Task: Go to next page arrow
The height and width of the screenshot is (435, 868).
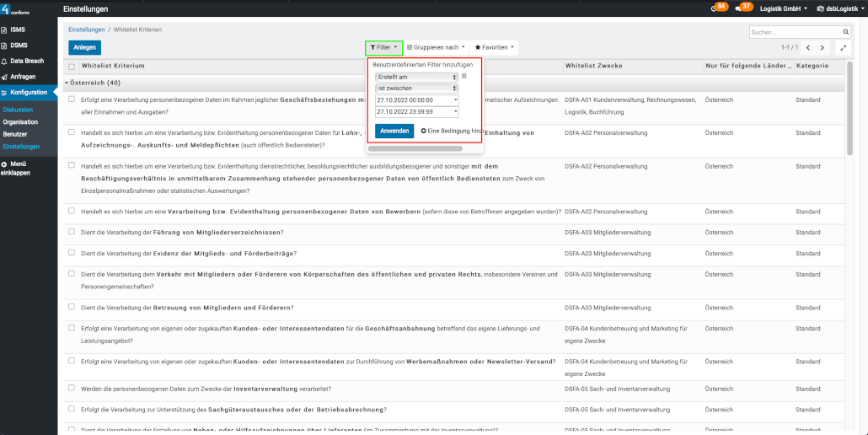Action: (x=822, y=48)
